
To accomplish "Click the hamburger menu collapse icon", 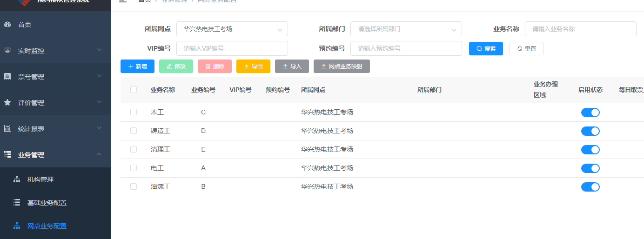I will (x=123, y=1).
